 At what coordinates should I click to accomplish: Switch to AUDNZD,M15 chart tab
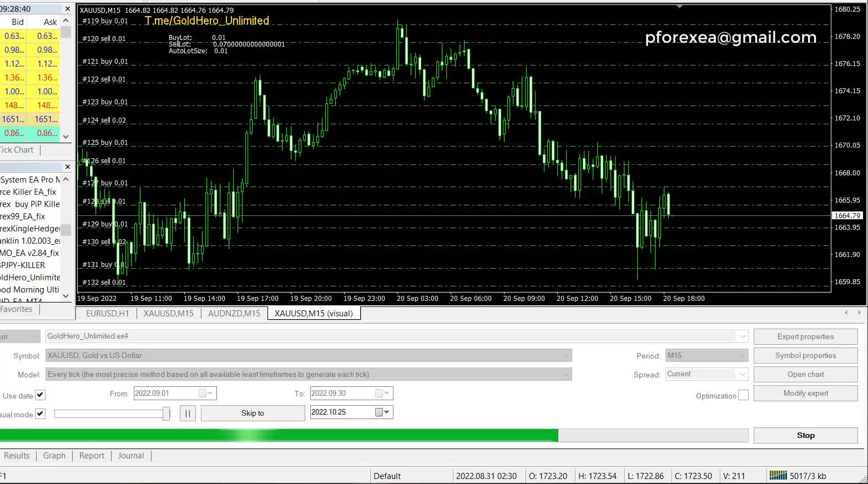(234, 313)
